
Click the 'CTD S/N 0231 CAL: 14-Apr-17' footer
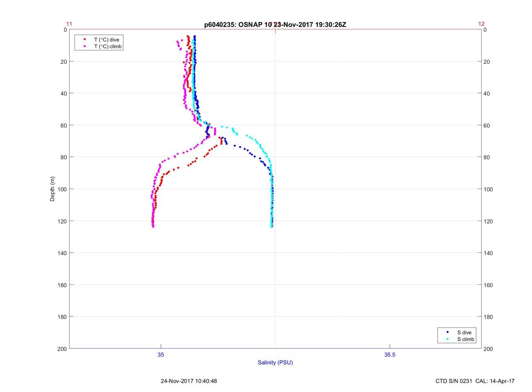pyautogui.click(x=475, y=381)
